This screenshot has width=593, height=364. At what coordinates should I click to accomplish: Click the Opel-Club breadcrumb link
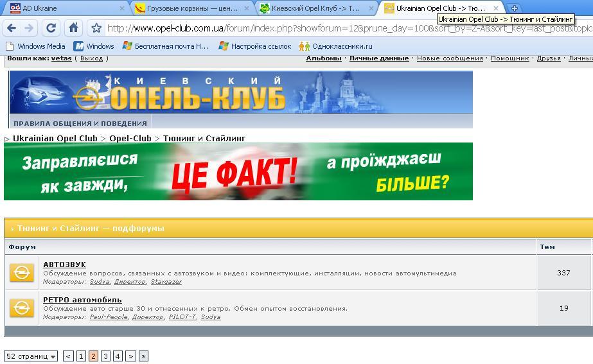click(x=130, y=138)
